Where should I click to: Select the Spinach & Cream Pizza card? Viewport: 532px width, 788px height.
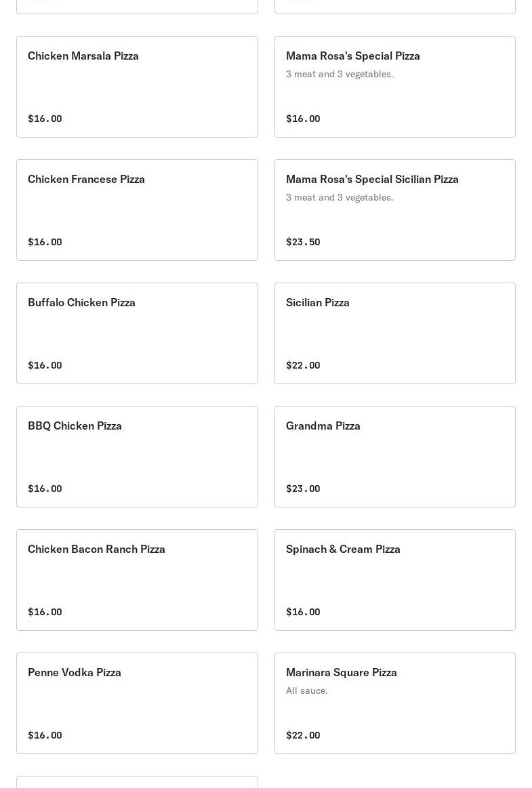coord(394,580)
